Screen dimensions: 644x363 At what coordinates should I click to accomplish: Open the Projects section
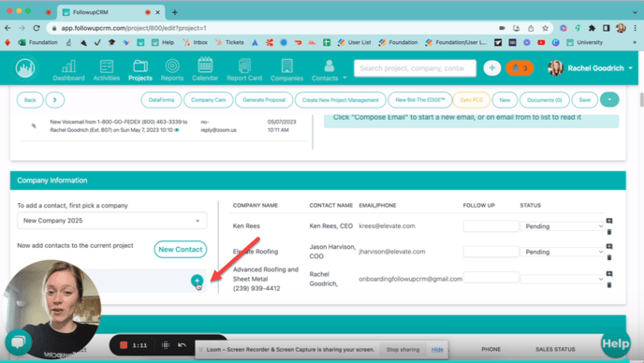tap(140, 70)
